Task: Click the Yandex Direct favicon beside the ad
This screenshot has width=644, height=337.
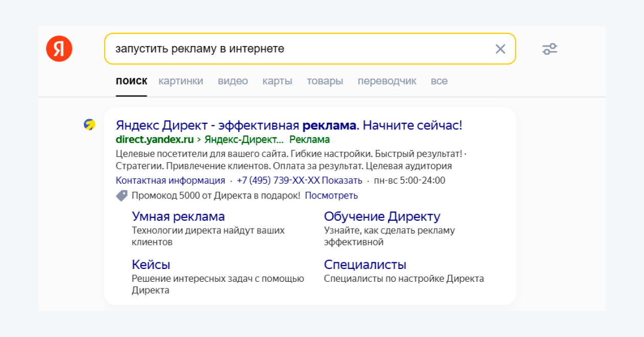Action: coord(89,125)
